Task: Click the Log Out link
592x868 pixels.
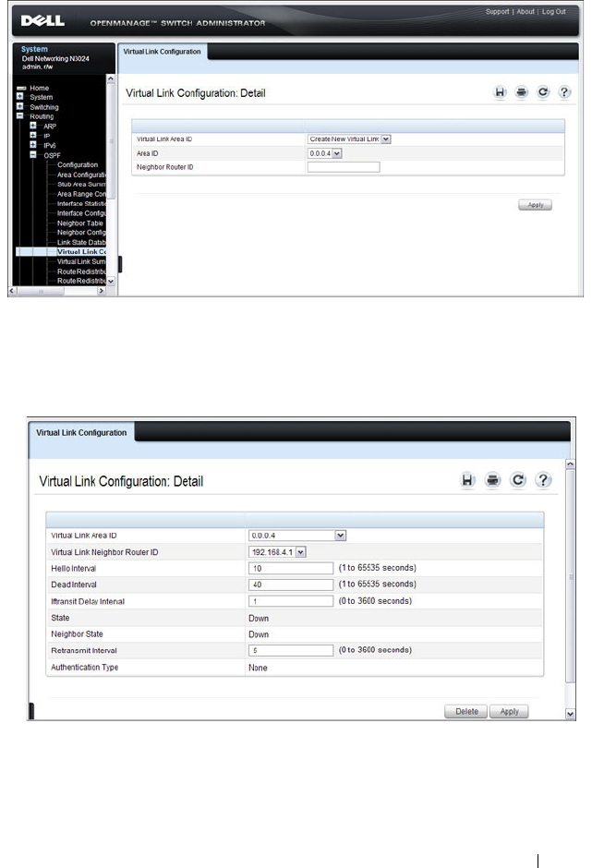Action: coord(554,12)
